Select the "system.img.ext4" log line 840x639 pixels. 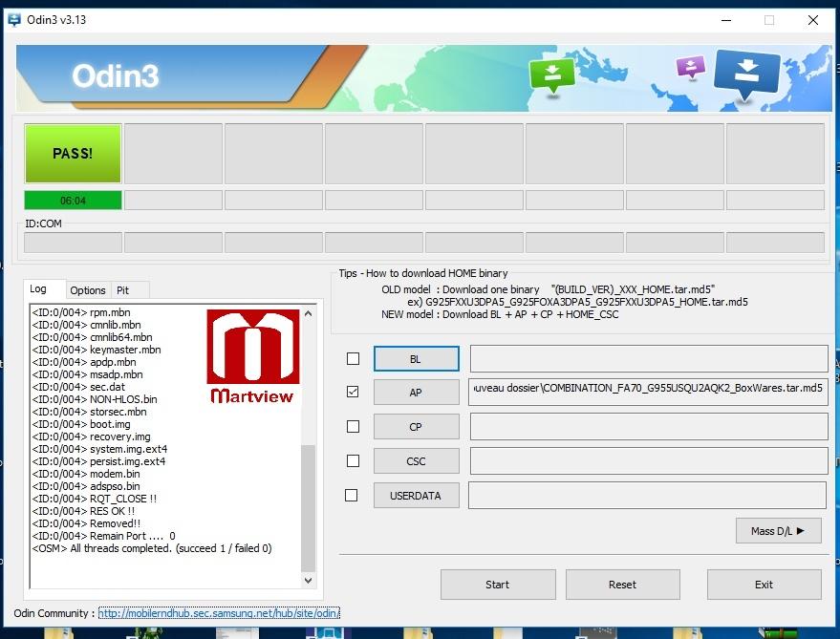(99, 448)
